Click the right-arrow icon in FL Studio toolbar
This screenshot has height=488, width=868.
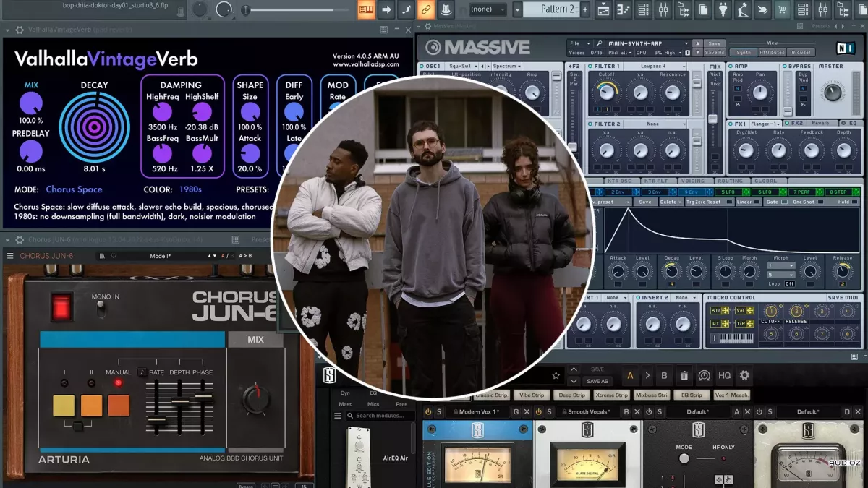click(386, 9)
